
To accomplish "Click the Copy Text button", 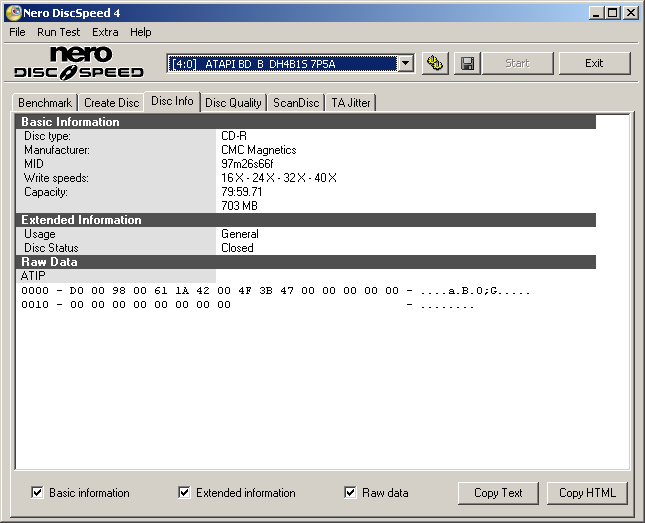I will point(498,493).
